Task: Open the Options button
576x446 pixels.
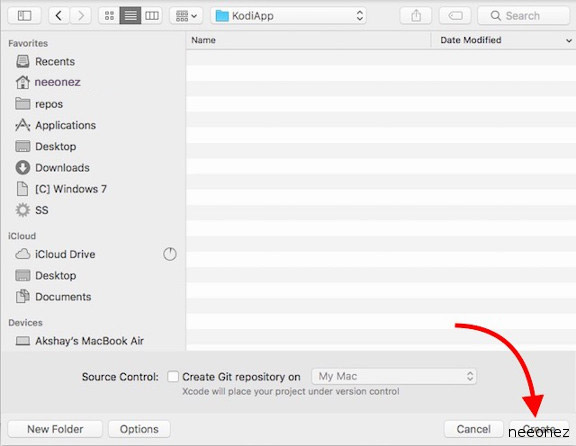Action: pos(139,429)
